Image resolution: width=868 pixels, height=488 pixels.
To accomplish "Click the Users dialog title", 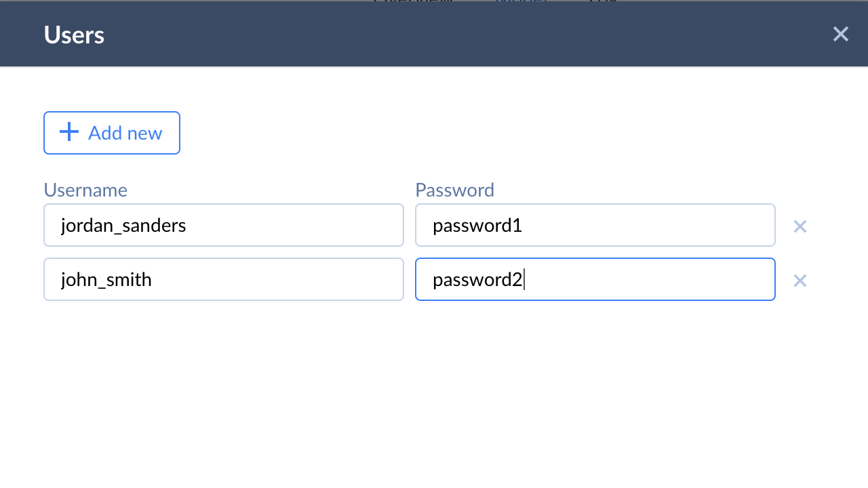I will tap(74, 35).
